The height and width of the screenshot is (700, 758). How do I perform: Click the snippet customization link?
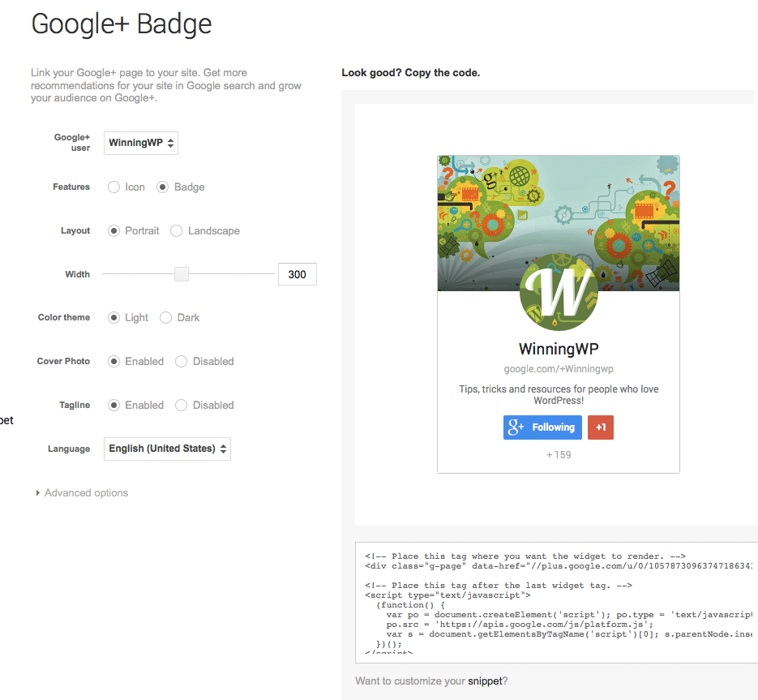tap(485, 681)
